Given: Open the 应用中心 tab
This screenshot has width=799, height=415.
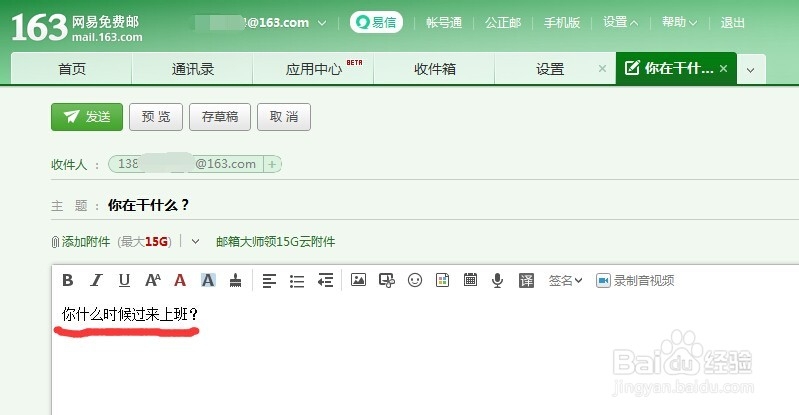Looking at the screenshot, I should pos(314,69).
